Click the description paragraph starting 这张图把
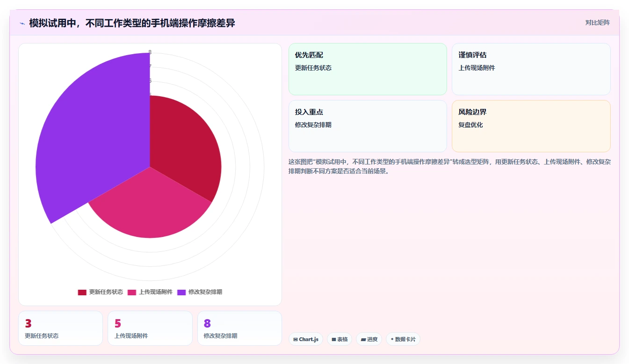 click(x=449, y=166)
